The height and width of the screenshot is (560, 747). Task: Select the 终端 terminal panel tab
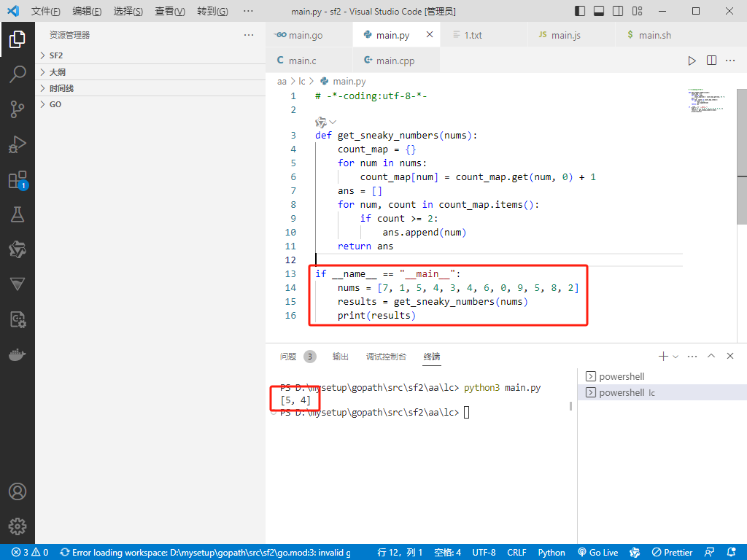(x=432, y=356)
